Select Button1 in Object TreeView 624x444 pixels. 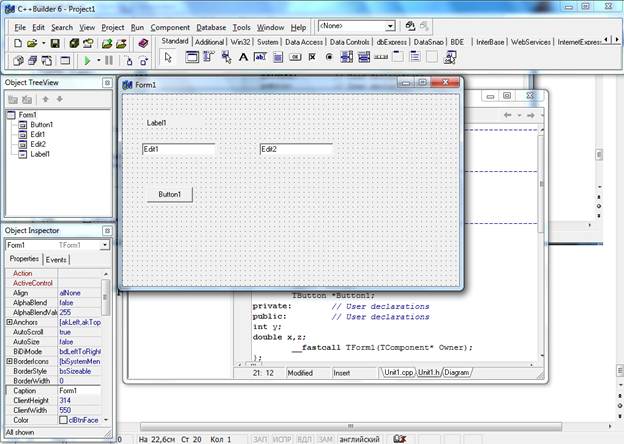[41, 125]
